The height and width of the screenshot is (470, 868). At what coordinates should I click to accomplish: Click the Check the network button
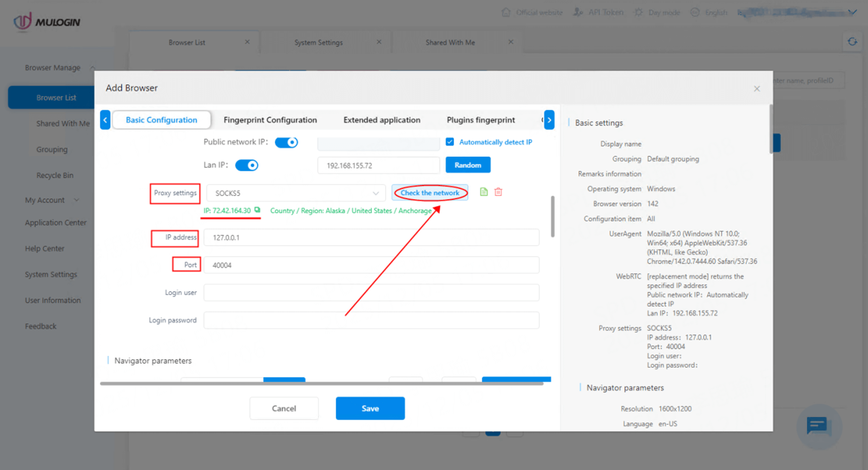pos(430,193)
